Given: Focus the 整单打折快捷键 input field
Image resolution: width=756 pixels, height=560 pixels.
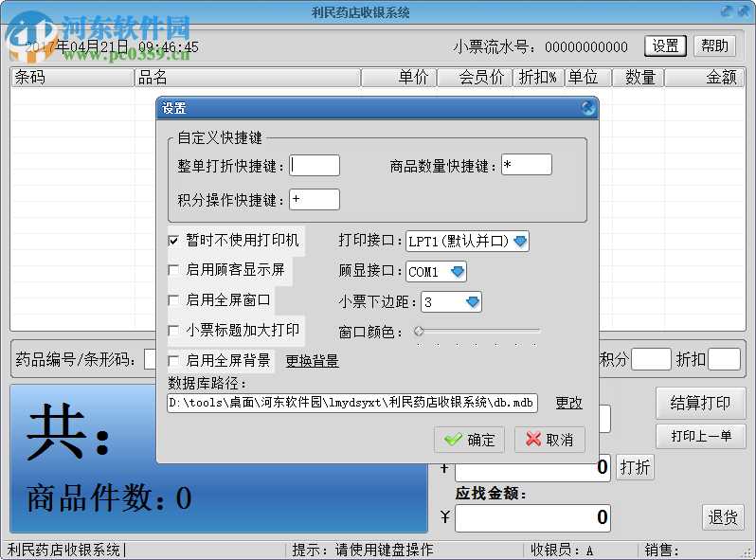Looking at the screenshot, I should click(x=315, y=166).
